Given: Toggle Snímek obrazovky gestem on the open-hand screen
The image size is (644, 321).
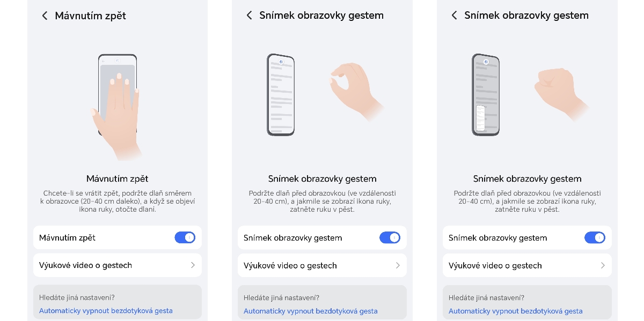Looking at the screenshot, I should [x=390, y=237].
